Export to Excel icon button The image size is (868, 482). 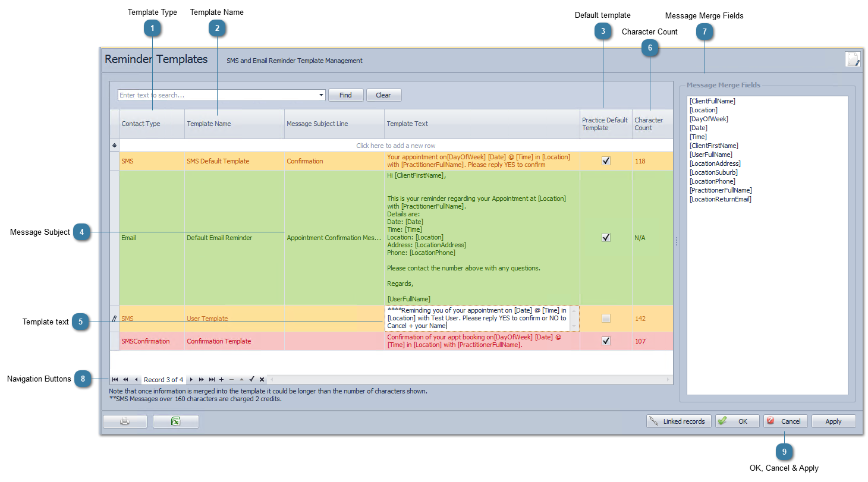pos(175,421)
